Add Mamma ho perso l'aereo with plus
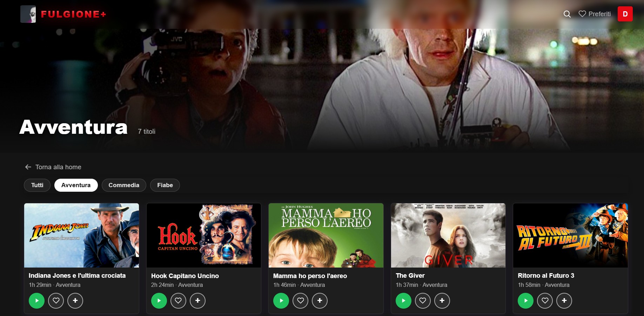Screen dimensions: 644x316 320,301
